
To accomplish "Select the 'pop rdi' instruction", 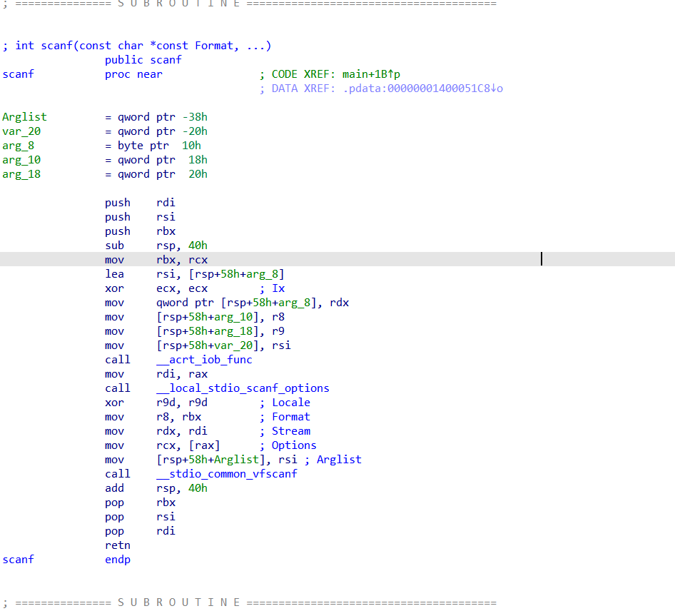I will tap(140, 531).
